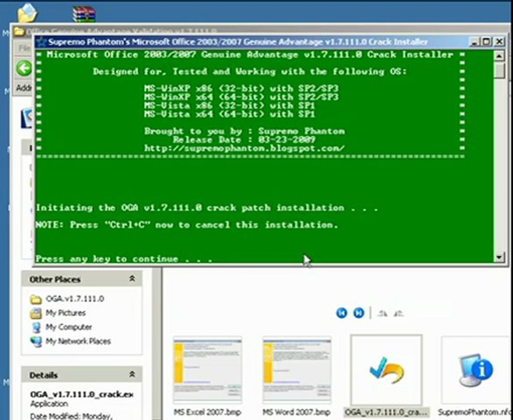Go to My Pictures in Other Places
Image resolution: width=513 pixels, height=420 pixels.
click(x=65, y=313)
